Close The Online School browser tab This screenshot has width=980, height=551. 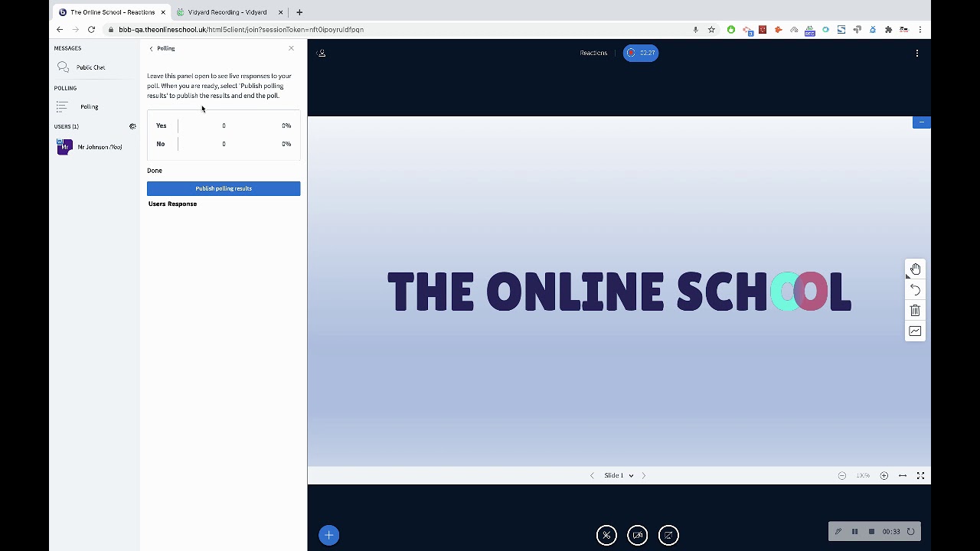pyautogui.click(x=163, y=12)
